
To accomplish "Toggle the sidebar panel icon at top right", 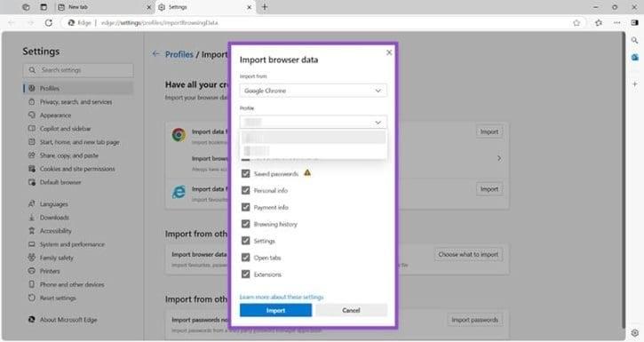I will point(634,22).
